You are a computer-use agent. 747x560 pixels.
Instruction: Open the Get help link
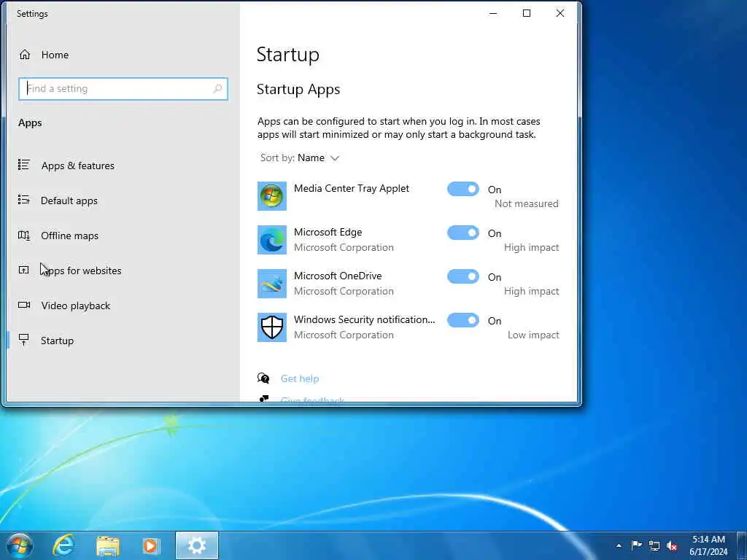click(300, 378)
